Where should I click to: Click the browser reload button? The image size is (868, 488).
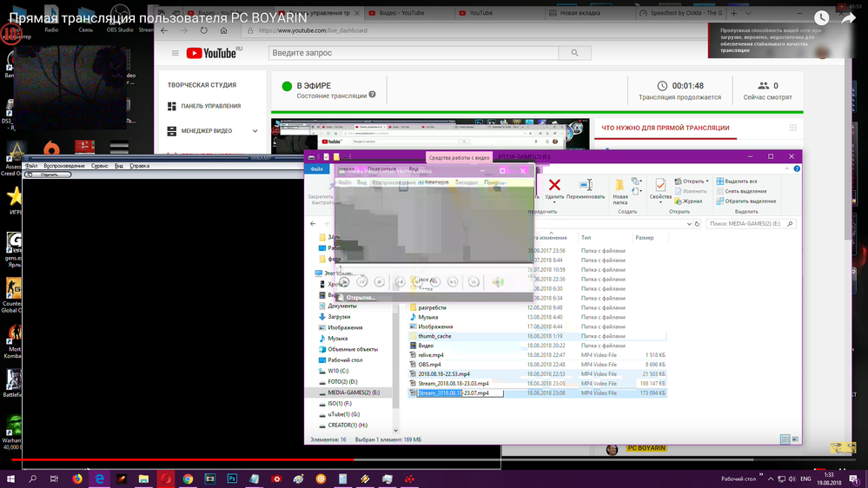click(x=203, y=30)
